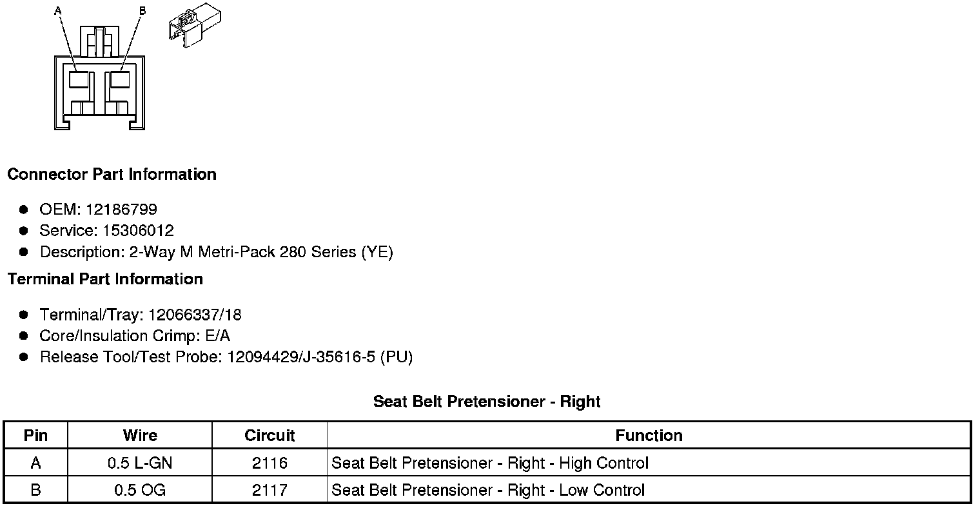Viewport: 980px width, 508px height.
Task: Click the pin B label above connector
Action: coord(142,11)
